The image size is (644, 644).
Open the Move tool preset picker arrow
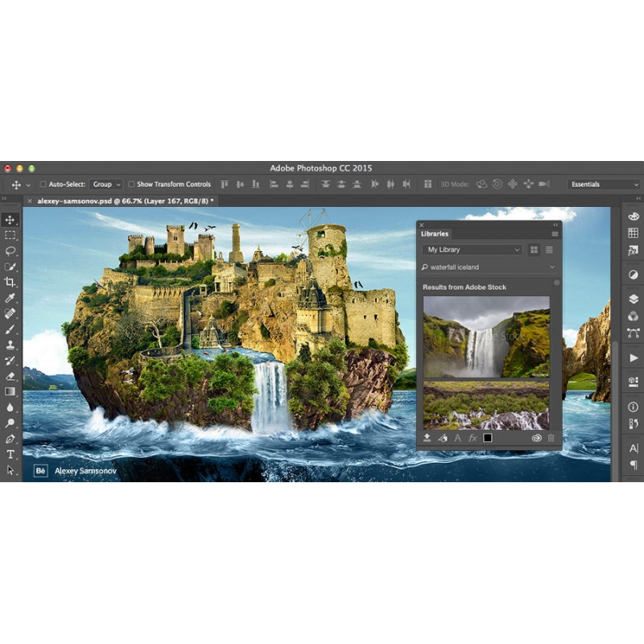click(x=28, y=185)
